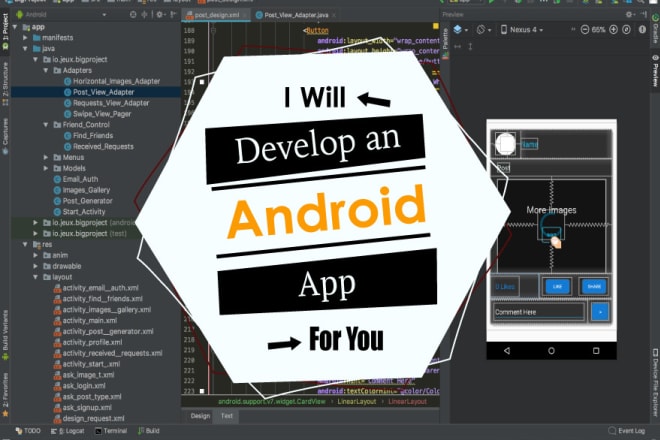
Task: Zoom in the preview with plus icon
Action: pos(613,30)
